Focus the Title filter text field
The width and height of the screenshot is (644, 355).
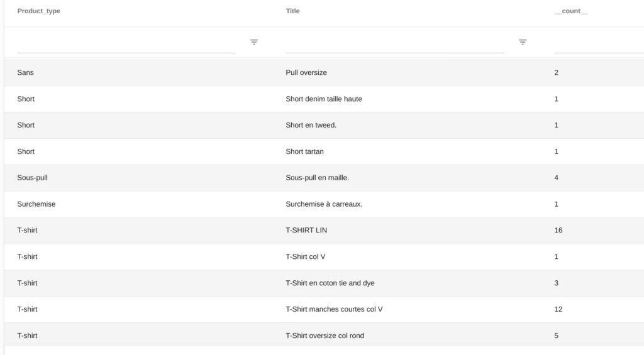click(x=395, y=43)
